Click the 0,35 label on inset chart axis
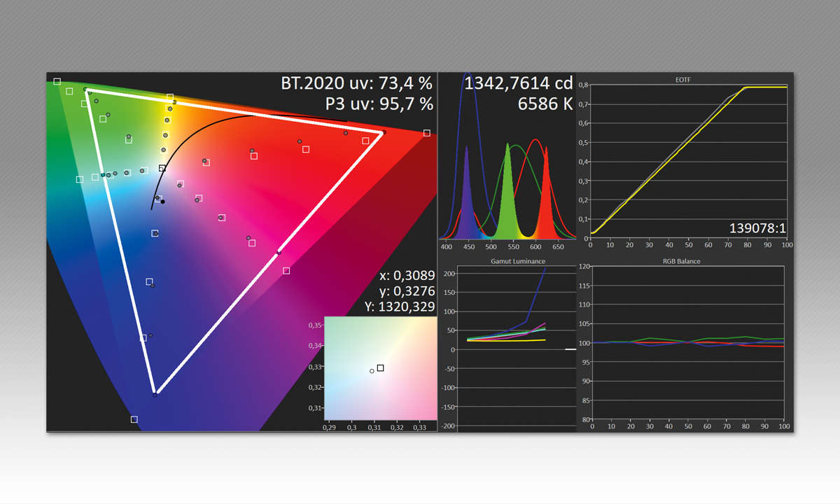The width and height of the screenshot is (840, 504). pos(314,325)
